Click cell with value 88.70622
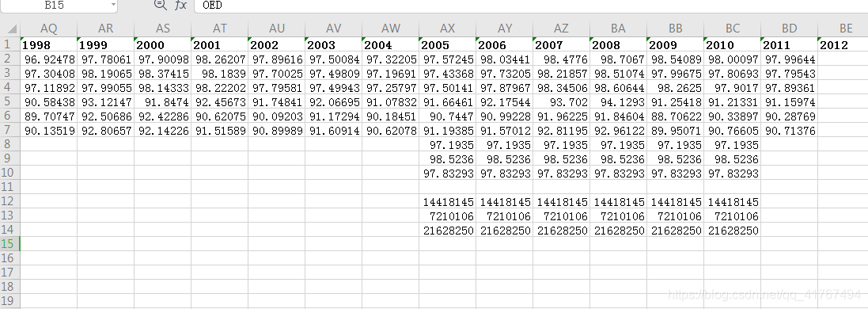The height and width of the screenshot is (309, 868). (676, 116)
